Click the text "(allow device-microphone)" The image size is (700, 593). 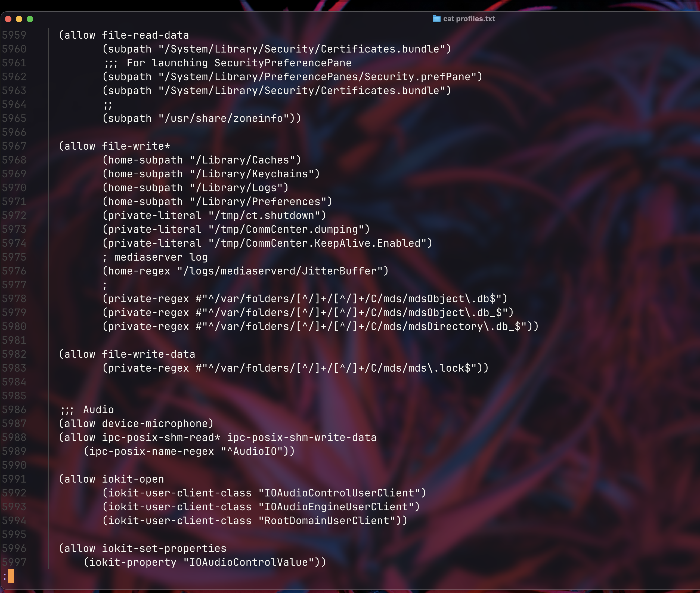136,424
